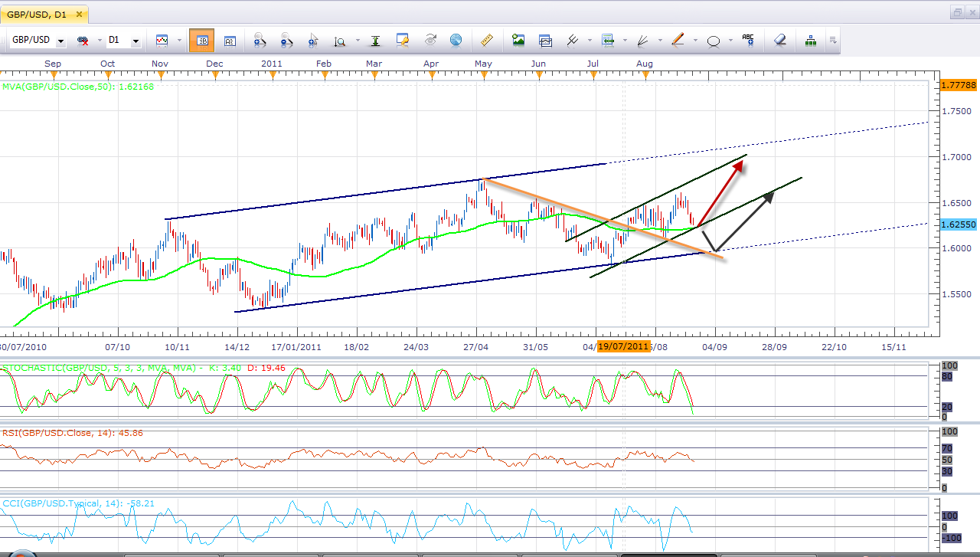Select the pencil trend line tool
This screenshot has width=980, height=557.
pos(678,41)
